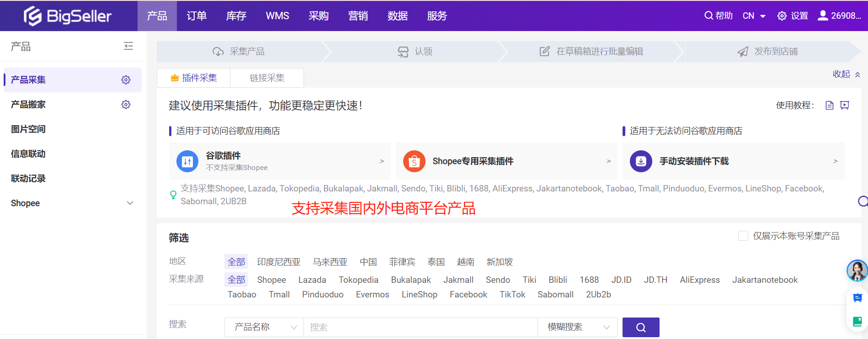Open the 产品名称 search field dropdown
The height and width of the screenshot is (339, 868).
point(264,327)
